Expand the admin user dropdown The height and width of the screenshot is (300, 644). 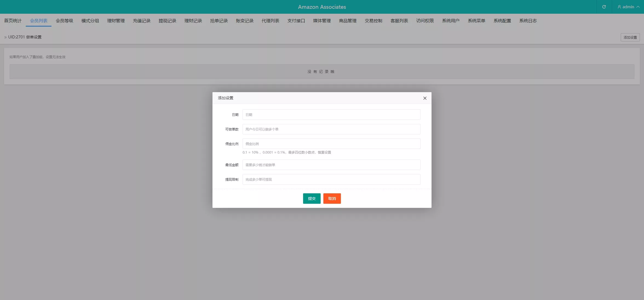628,7
